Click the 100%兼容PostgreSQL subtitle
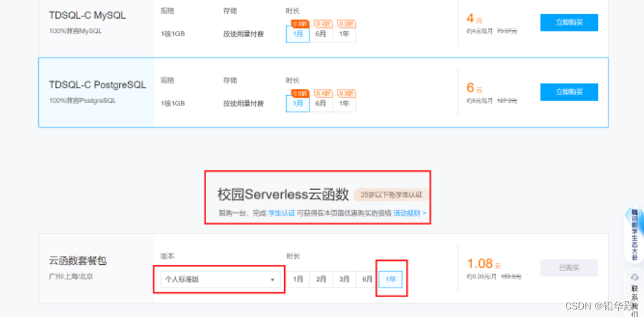This screenshot has height=317, width=644. click(x=83, y=100)
